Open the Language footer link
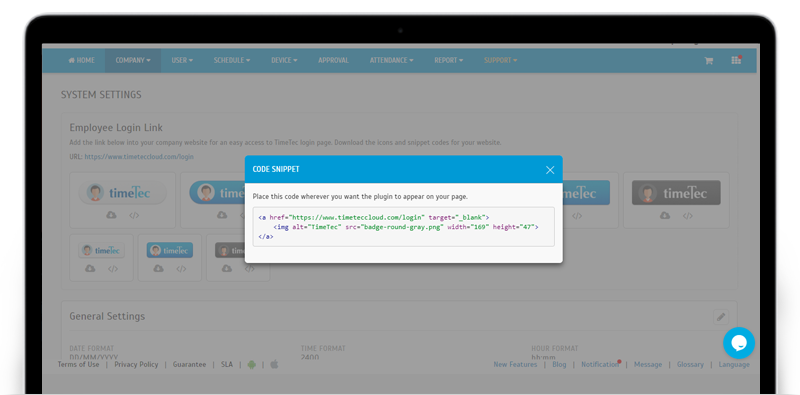The width and height of the screenshot is (800, 395). coord(734,364)
